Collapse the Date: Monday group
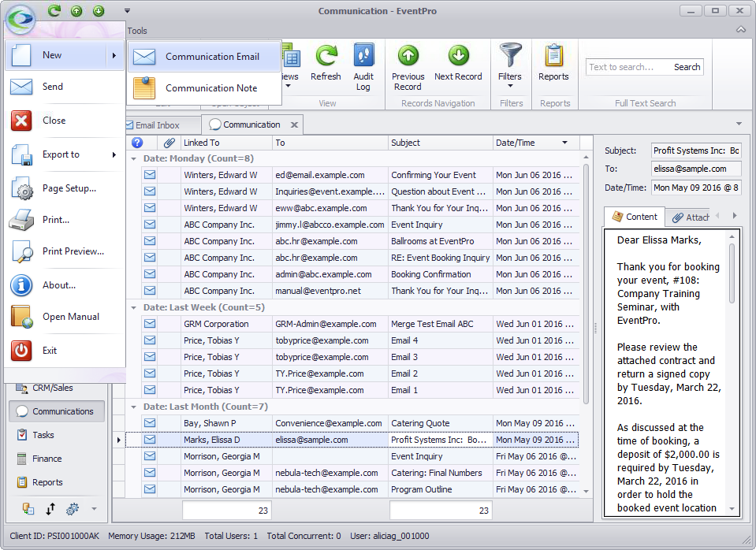Image resolution: width=756 pixels, height=550 pixels. click(133, 158)
